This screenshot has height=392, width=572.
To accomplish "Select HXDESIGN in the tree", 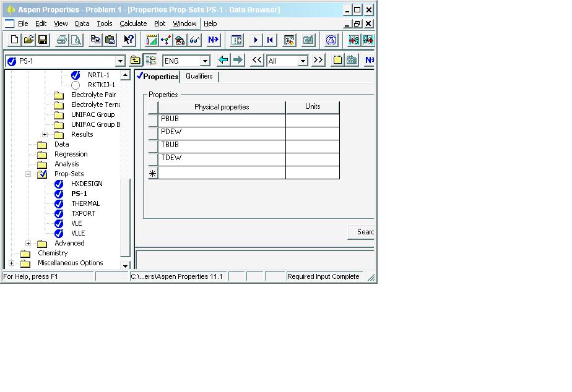I will [87, 184].
